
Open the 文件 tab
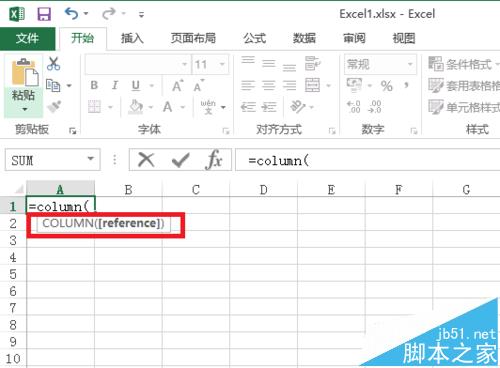27,38
